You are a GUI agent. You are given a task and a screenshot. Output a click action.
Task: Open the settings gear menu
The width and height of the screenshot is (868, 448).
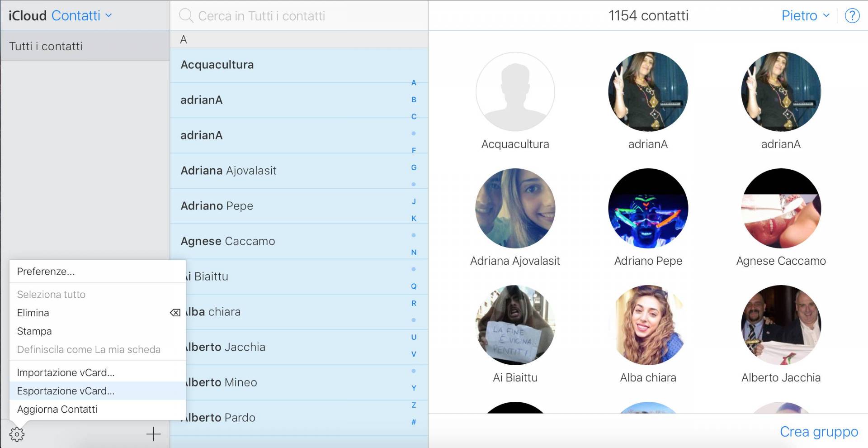point(17,434)
